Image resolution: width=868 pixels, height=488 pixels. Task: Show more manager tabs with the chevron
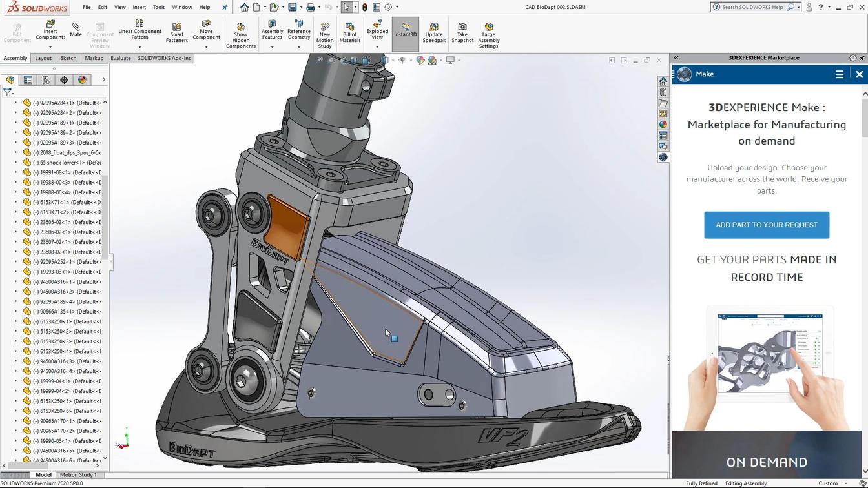pos(103,80)
